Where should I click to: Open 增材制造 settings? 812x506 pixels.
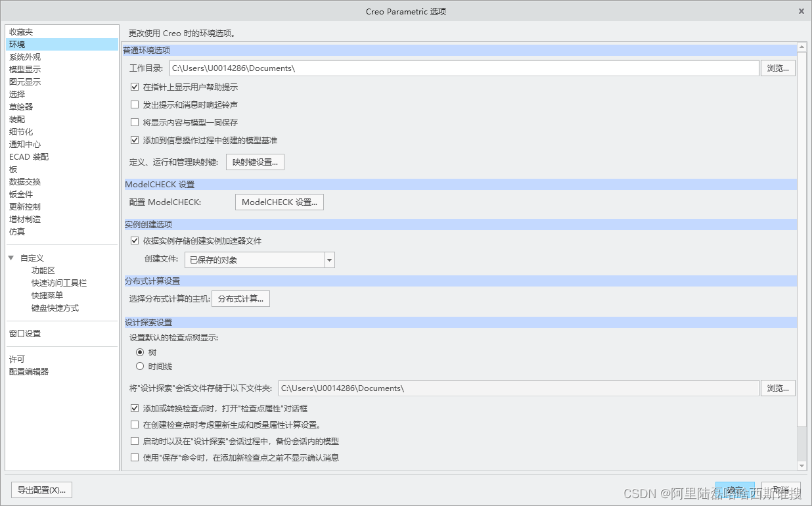(25, 219)
